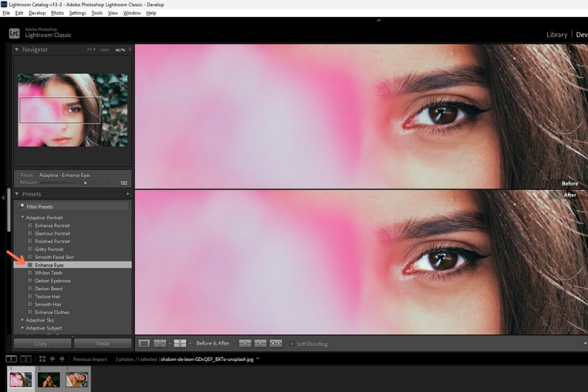Open the Develop menu
The image size is (588, 392).
click(37, 13)
